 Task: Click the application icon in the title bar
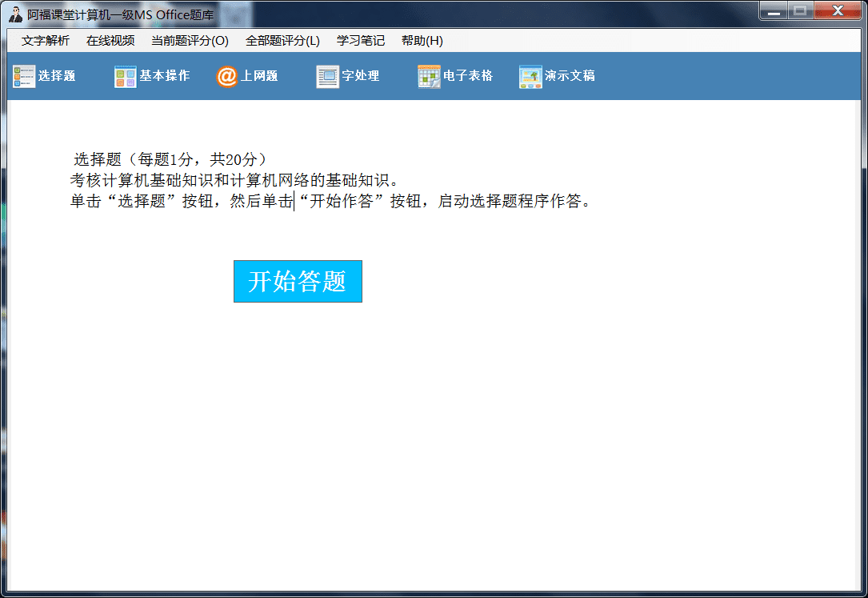(x=14, y=13)
